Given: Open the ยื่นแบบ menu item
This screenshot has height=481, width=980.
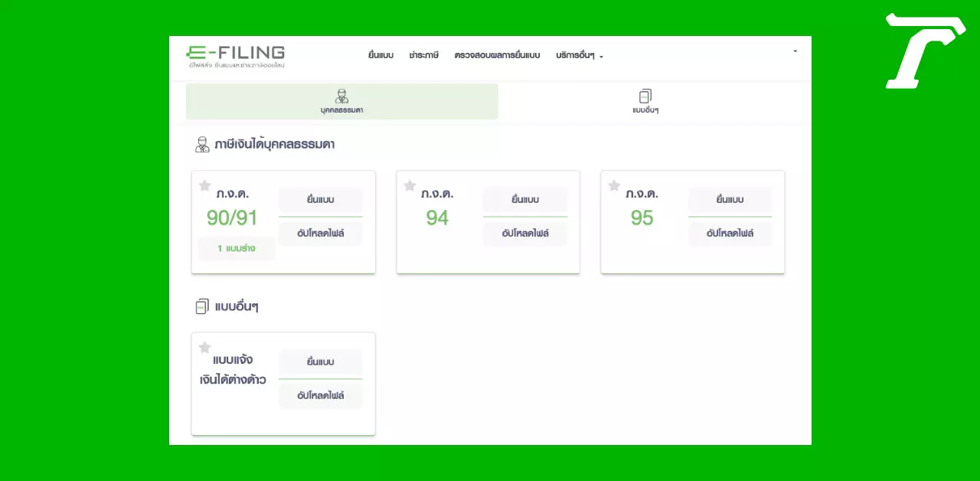Looking at the screenshot, I should click(381, 56).
